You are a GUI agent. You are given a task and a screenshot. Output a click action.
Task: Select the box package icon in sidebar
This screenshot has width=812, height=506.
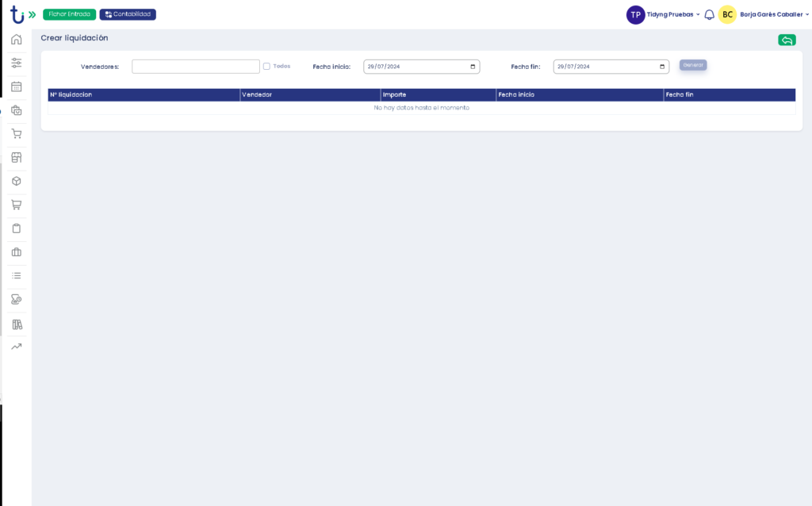pos(16,181)
